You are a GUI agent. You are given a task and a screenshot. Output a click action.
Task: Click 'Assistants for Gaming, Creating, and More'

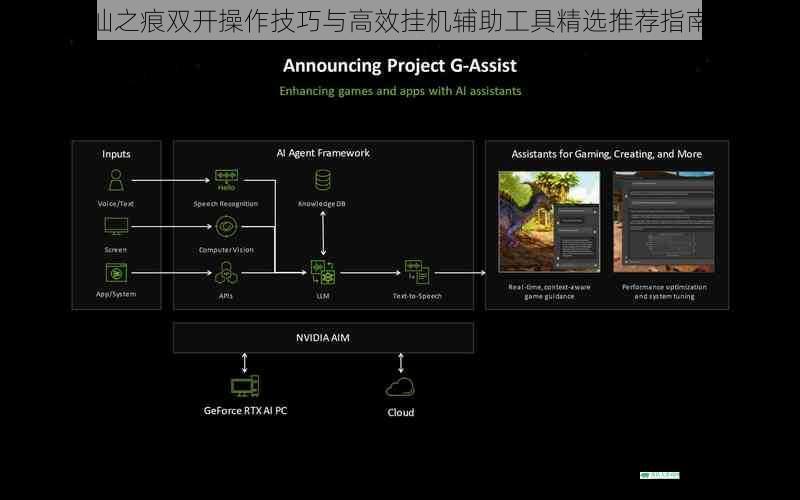point(607,154)
